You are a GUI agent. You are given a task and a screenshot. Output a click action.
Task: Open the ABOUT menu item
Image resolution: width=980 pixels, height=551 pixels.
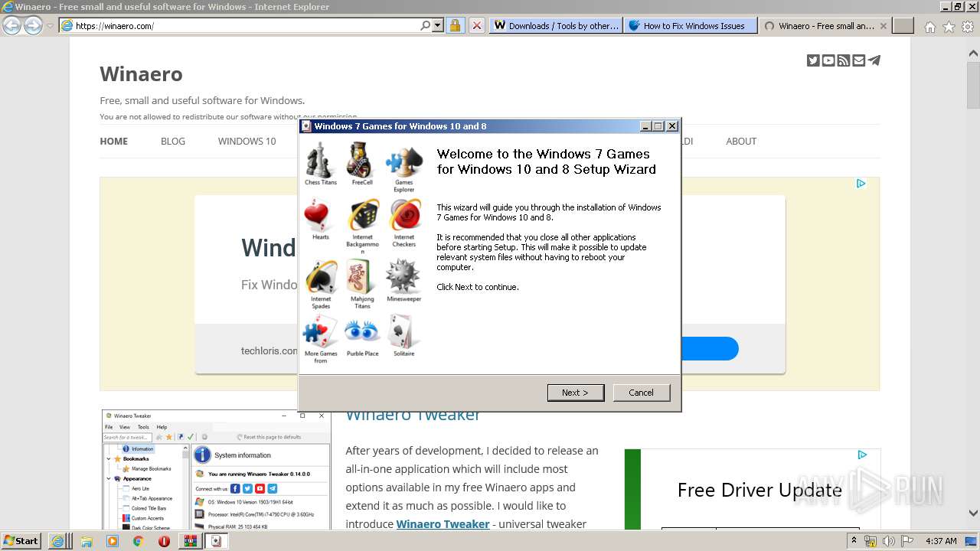click(x=741, y=141)
